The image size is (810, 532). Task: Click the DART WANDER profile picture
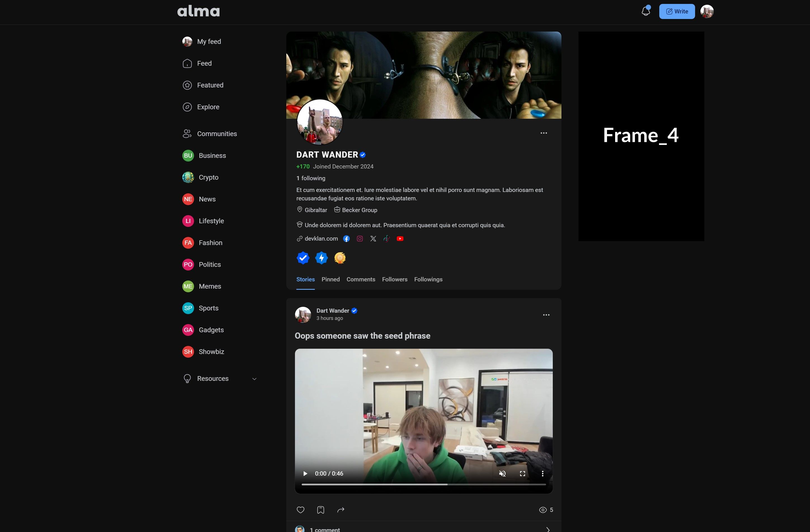[x=320, y=122]
